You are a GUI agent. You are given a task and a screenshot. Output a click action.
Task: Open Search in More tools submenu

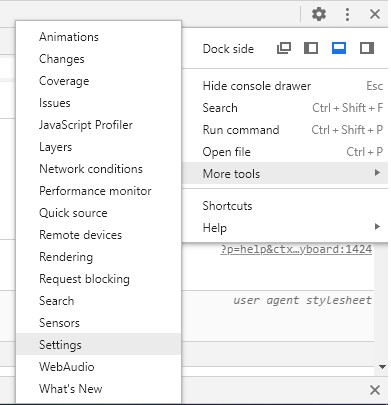[98, 301]
